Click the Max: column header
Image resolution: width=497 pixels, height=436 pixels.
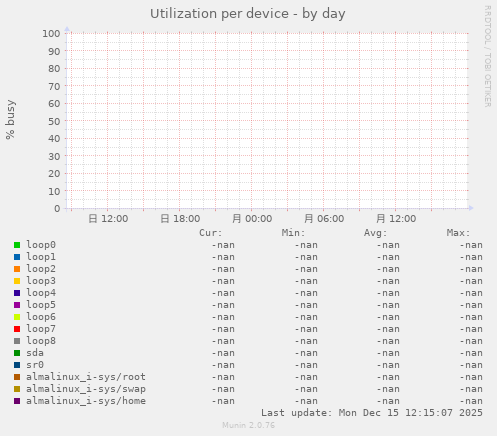point(458,233)
